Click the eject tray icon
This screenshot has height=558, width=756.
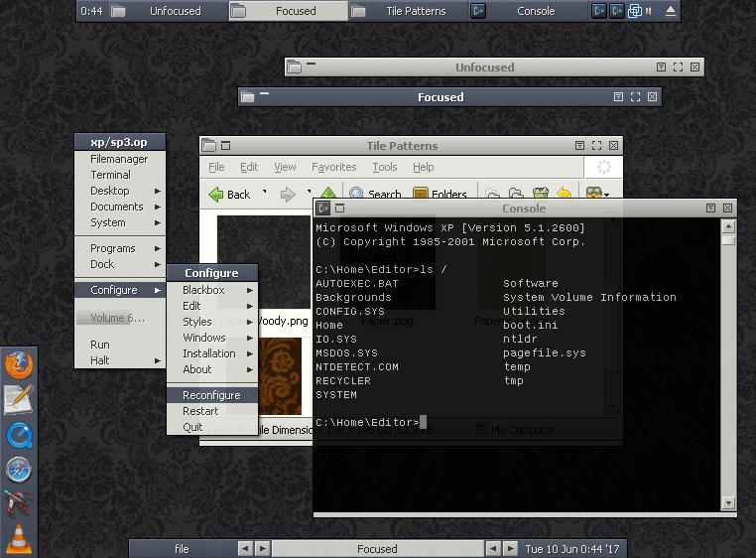tap(670, 11)
